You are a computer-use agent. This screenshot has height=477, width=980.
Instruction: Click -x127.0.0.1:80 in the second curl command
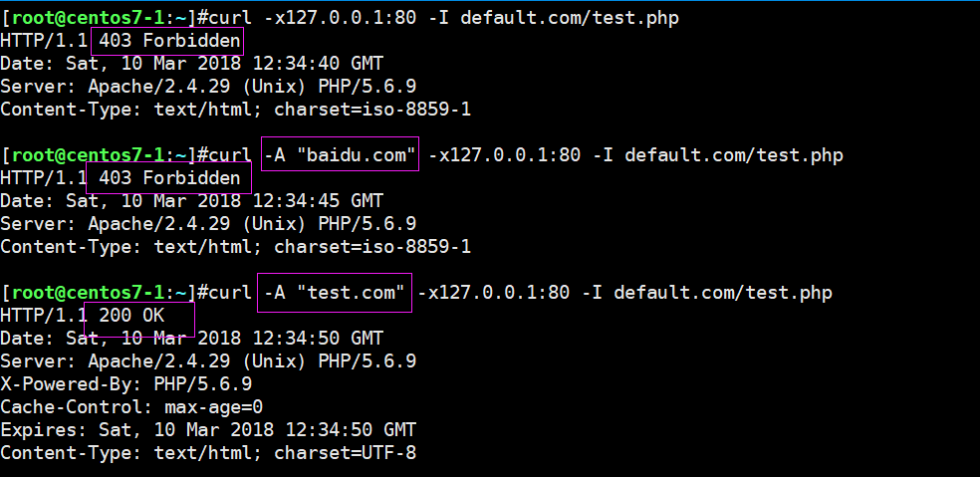[504, 155]
